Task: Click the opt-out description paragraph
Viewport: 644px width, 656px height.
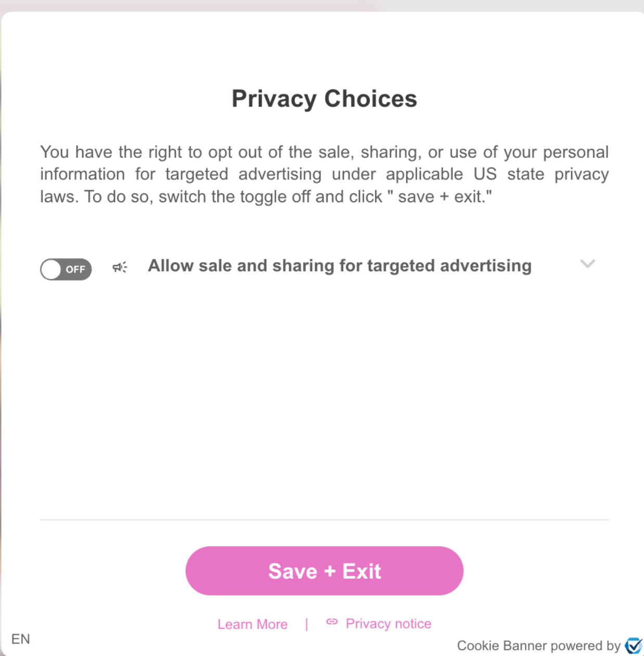Action: coord(325,174)
